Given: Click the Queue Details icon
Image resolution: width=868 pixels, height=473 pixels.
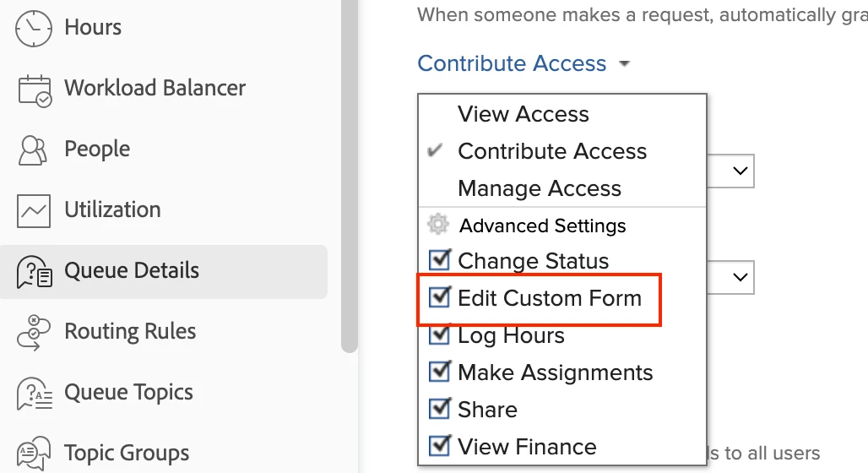Looking at the screenshot, I should [x=35, y=271].
